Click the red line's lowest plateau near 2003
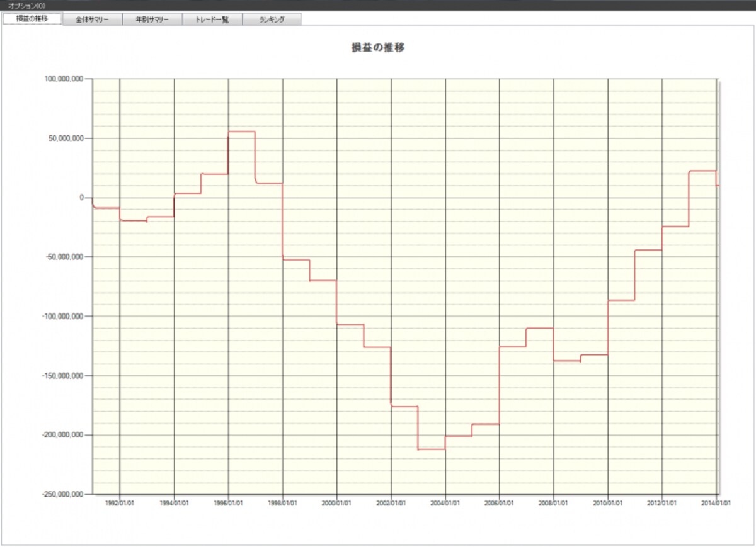This screenshot has width=756, height=547. pyautogui.click(x=432, y=449)
